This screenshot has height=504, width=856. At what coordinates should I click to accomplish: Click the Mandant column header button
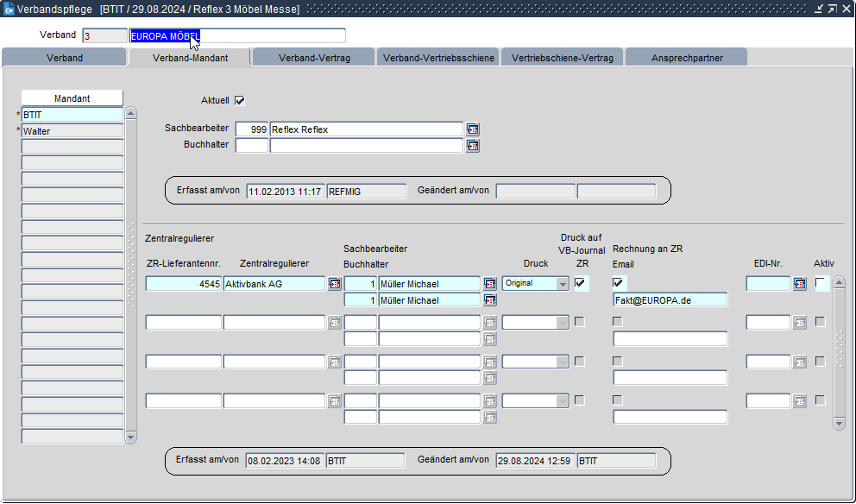pyautogui.click(x=72, y=98)
